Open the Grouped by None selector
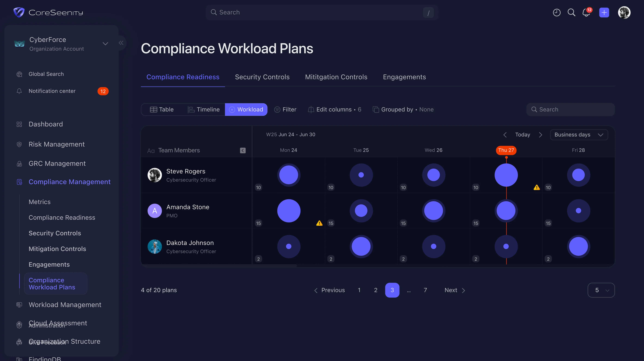The image size is (644, 361). (x=403, y=109)
